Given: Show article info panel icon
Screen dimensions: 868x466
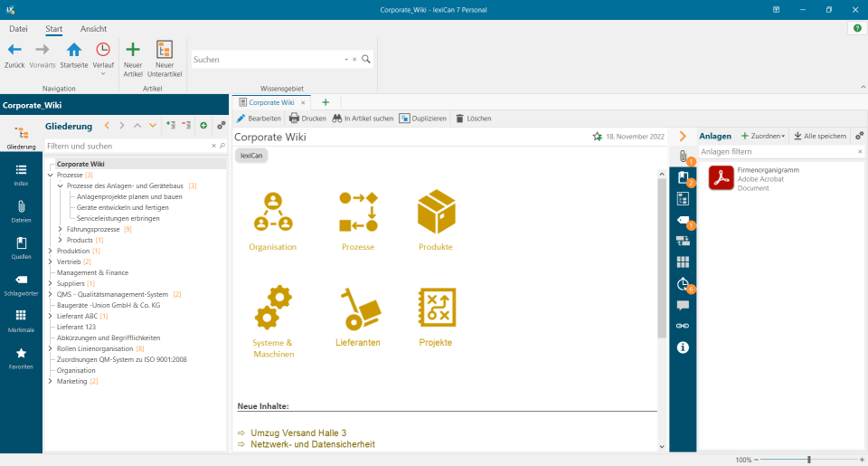Looking at the screenshot, I should coord(684,347).
